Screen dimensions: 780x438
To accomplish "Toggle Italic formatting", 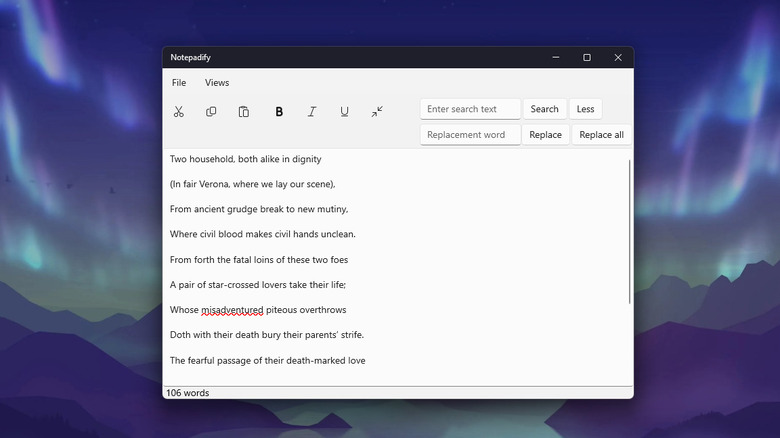I will click(x=312, y=112).
